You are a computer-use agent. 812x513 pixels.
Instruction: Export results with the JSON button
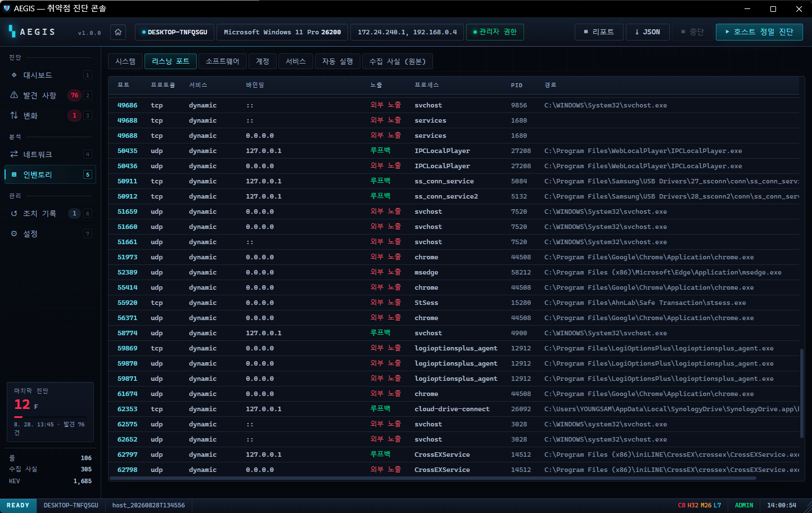pyautogui.click(x=648, y=32)
